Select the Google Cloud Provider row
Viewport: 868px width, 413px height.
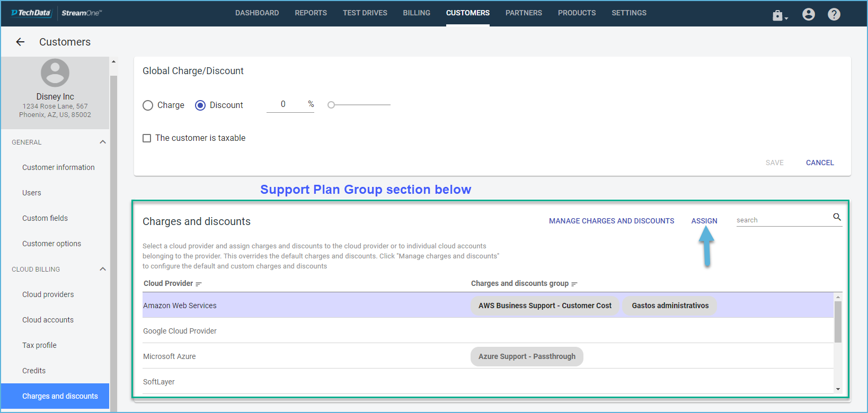tap(488, 331)
